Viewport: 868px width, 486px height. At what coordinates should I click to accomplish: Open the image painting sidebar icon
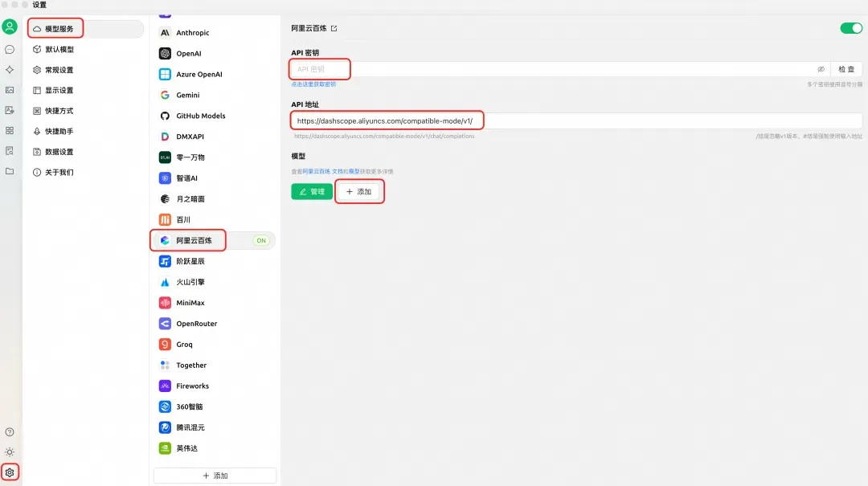[10, 90]
